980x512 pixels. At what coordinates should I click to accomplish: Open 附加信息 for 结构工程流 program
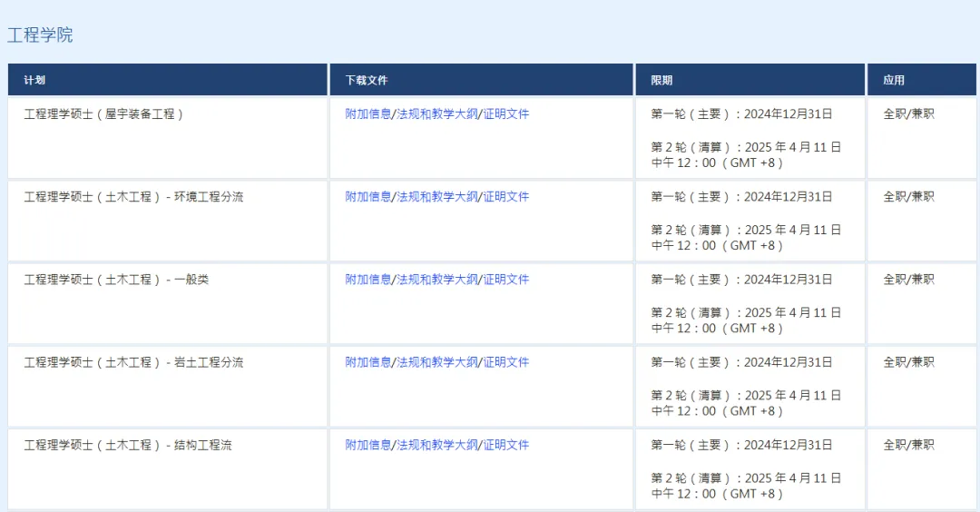click(x=368, y=445)
